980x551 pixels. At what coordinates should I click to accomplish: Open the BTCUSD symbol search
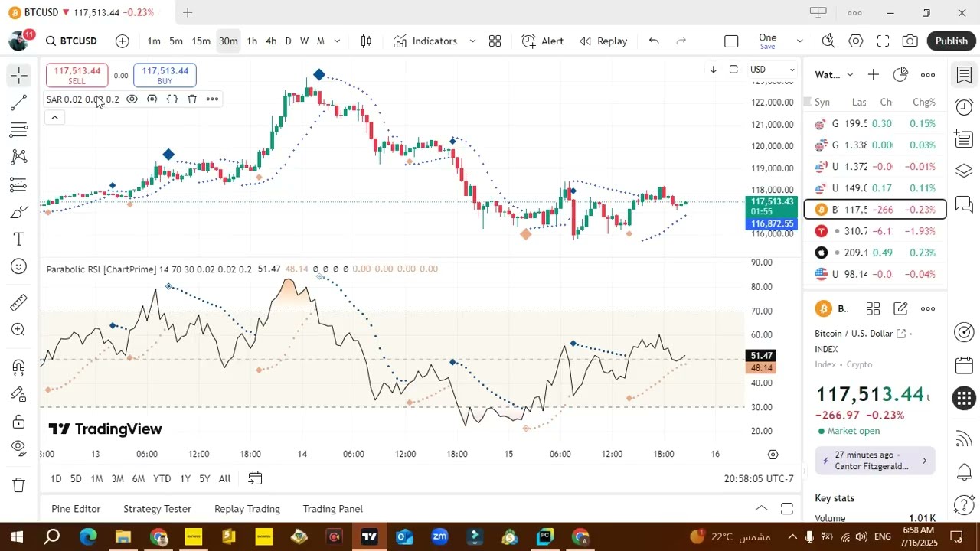pos(71,41)
